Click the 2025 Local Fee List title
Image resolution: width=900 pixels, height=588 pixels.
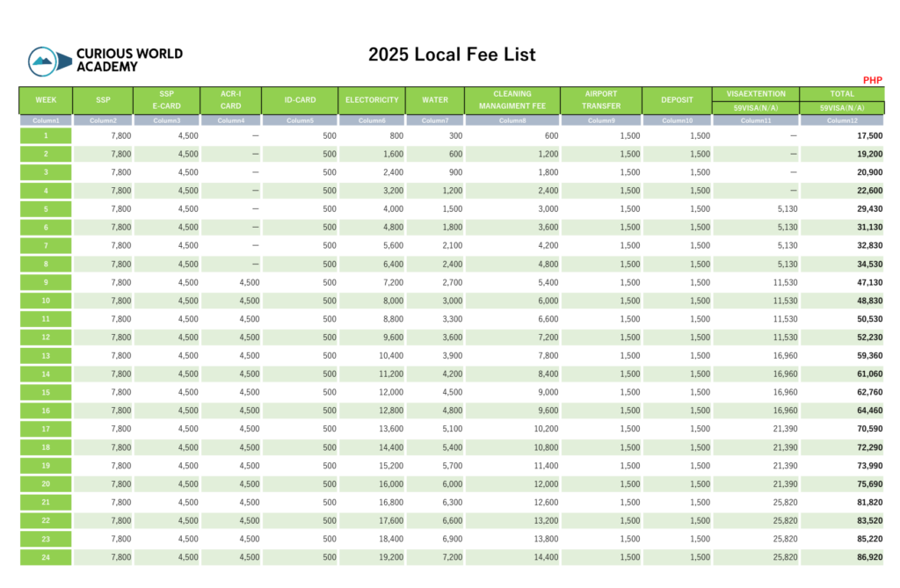click(452, 54)
